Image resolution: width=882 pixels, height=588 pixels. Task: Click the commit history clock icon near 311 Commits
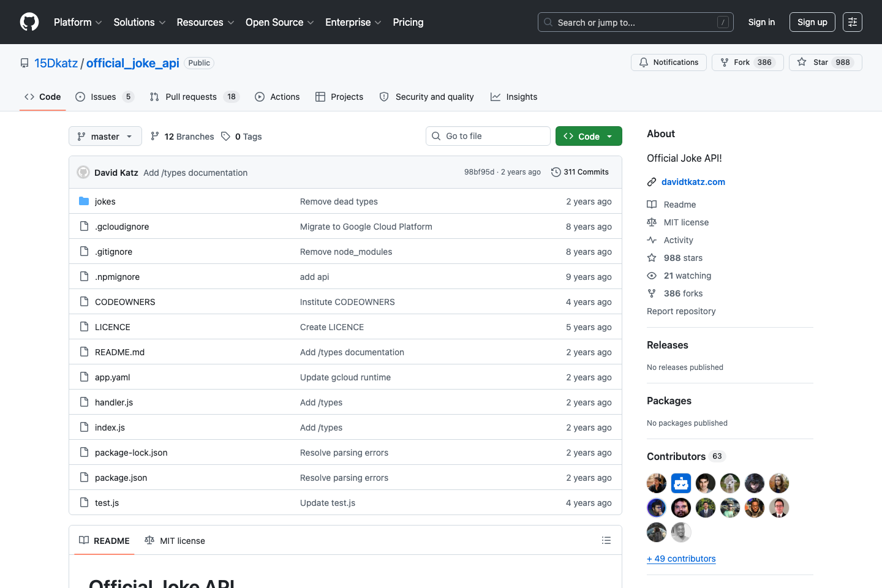click(x=556, y=171)
